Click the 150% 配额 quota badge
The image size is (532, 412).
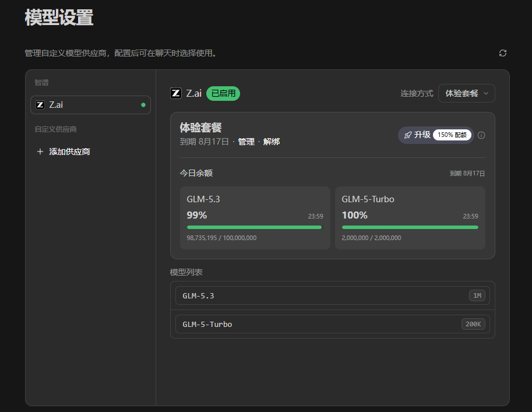click(x=452, y=135)
